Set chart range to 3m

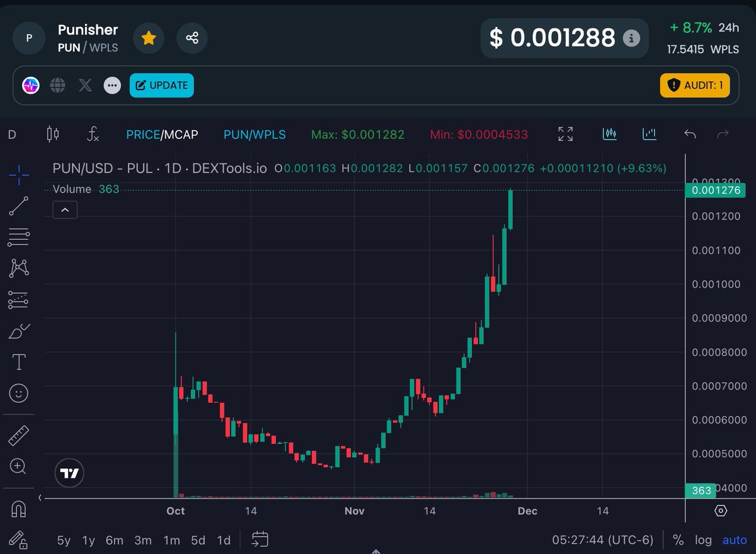tap(143, 540)
